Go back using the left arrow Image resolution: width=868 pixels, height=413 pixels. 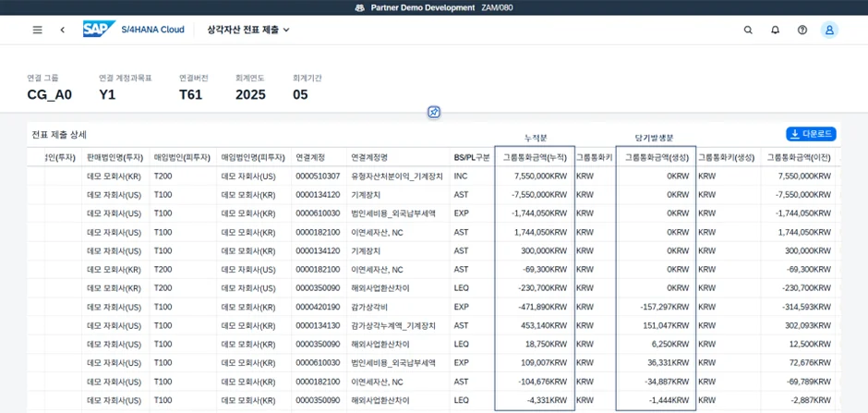point(63,30)
